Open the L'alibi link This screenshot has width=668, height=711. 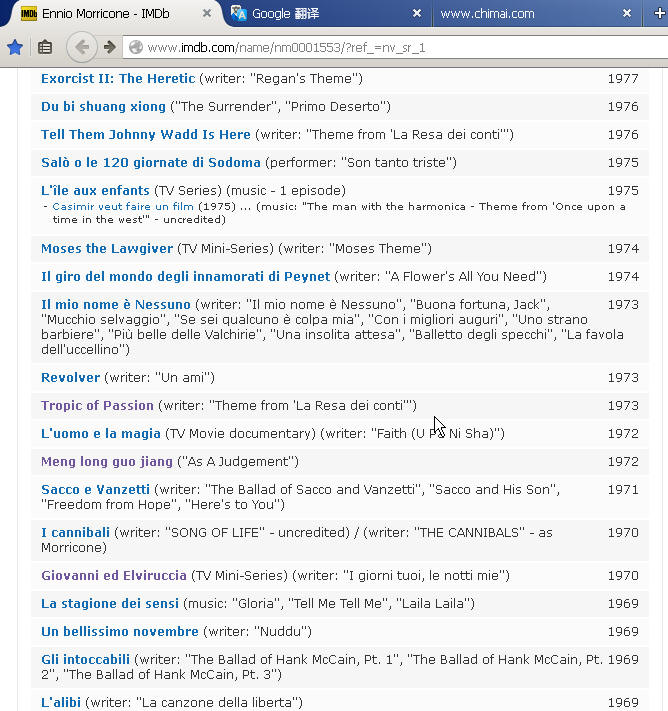(61, 702)
